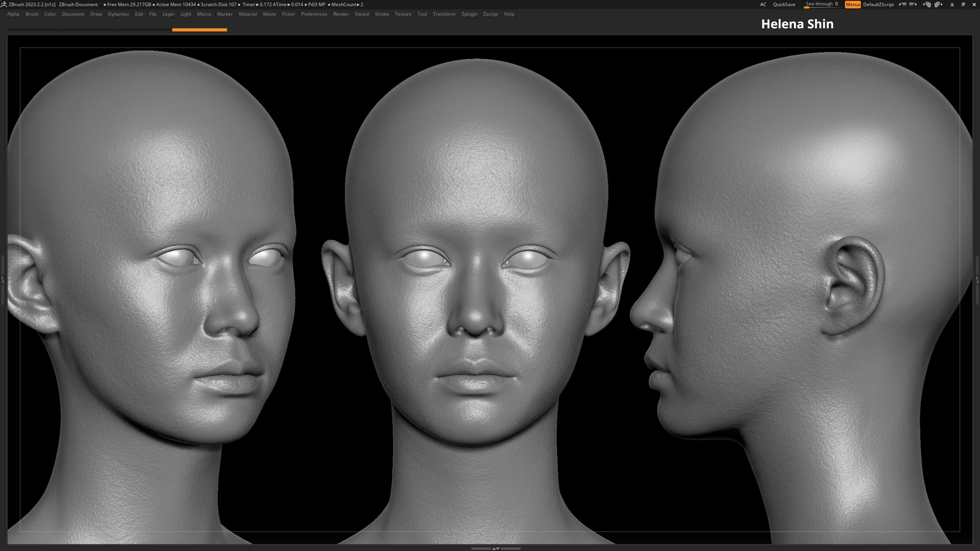This screenshot has width=980, height=551.
Task: Click 'MeshCount 2' status text
Action: (347, 4)
